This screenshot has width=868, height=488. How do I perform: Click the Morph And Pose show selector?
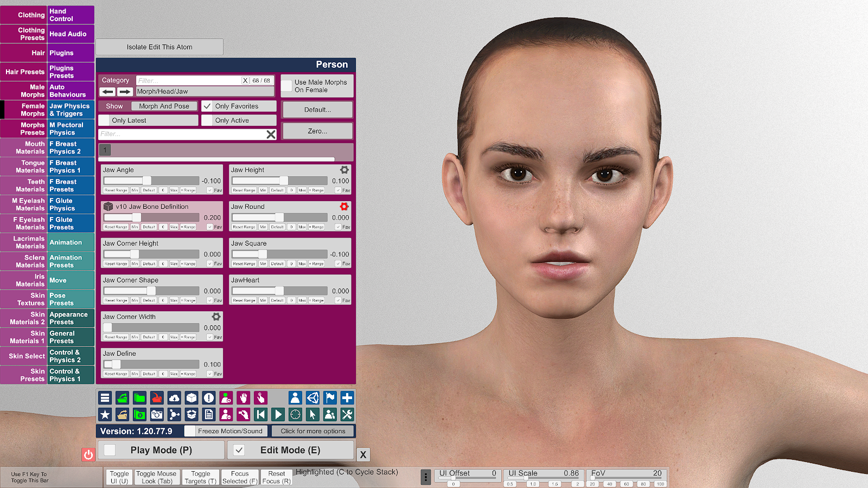click(164, 106)
